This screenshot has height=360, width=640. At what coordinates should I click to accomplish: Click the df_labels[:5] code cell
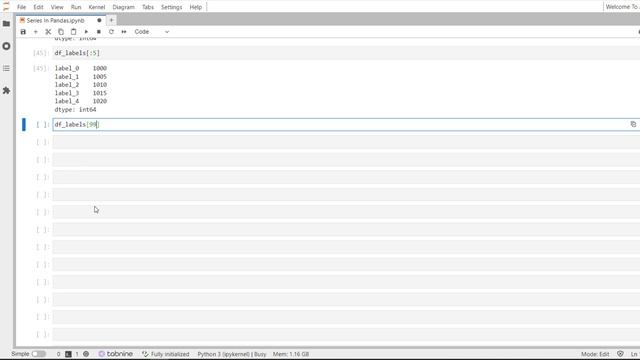346,53
